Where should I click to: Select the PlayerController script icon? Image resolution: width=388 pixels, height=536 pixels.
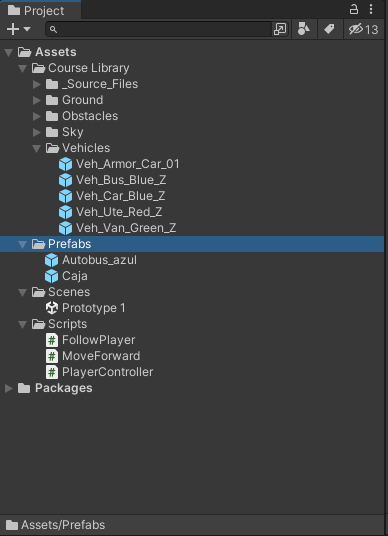tap(52, 372)
